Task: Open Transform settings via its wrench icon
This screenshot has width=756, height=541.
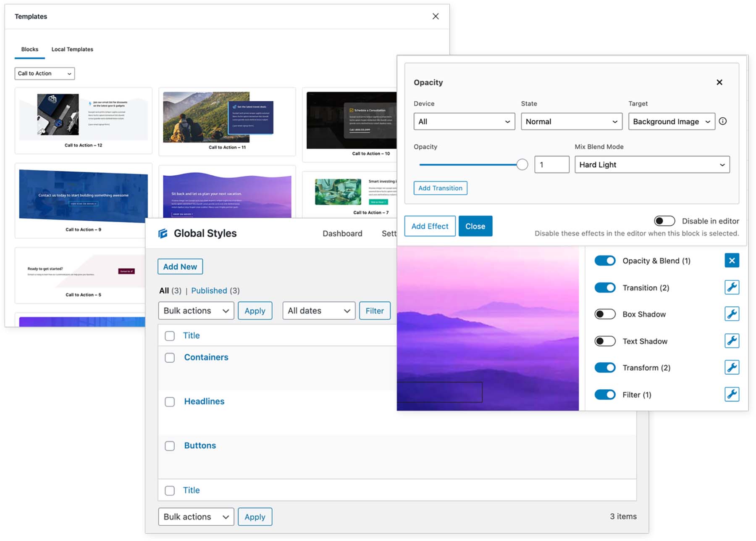Action: 732,367
